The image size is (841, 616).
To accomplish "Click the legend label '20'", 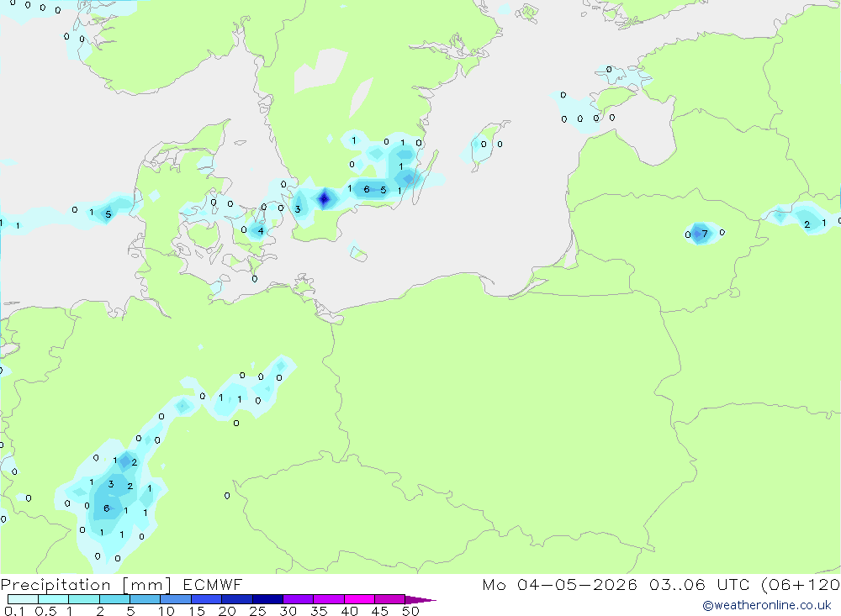I will 227,611.
